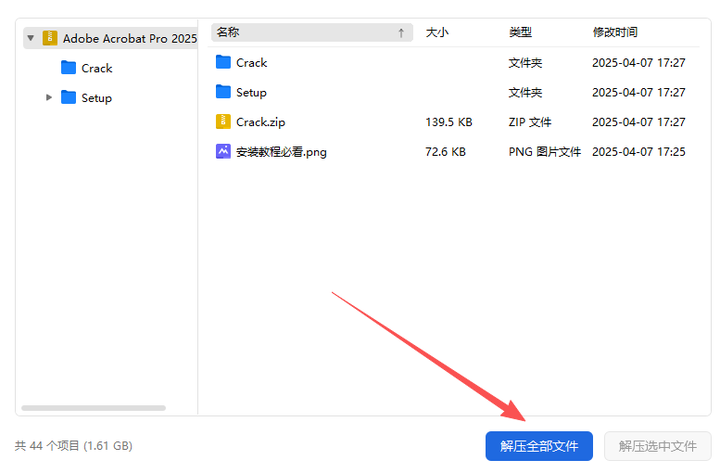The image size is (720, 473).
Task: Toggle sort order arrow in 名称 column
Action: coord(401,33)
